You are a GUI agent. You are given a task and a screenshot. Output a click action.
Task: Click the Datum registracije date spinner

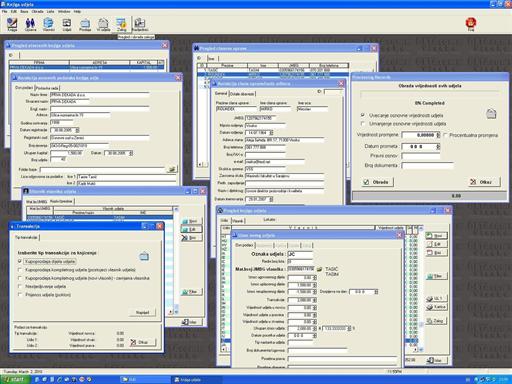[x=77, y=130]
